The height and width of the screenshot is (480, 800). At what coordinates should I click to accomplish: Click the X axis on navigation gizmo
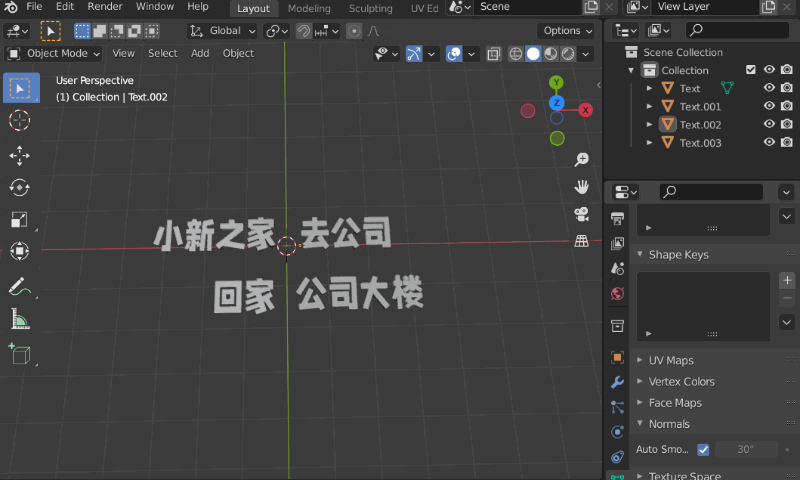coord(586,110)
